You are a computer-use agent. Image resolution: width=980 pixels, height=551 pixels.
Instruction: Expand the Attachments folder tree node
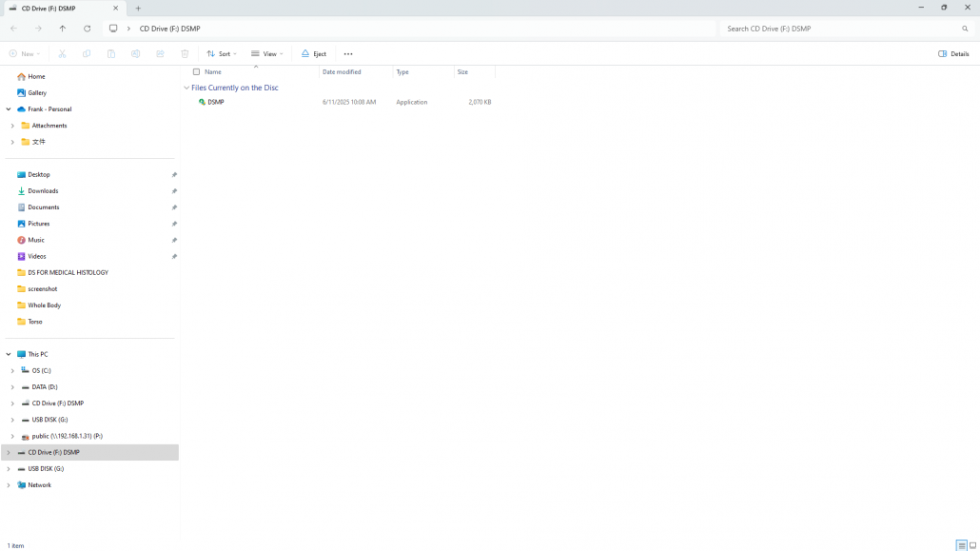(x=12, y=126)
